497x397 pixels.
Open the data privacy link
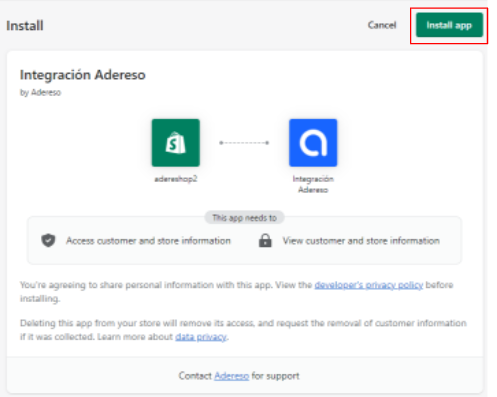[201, 337]
